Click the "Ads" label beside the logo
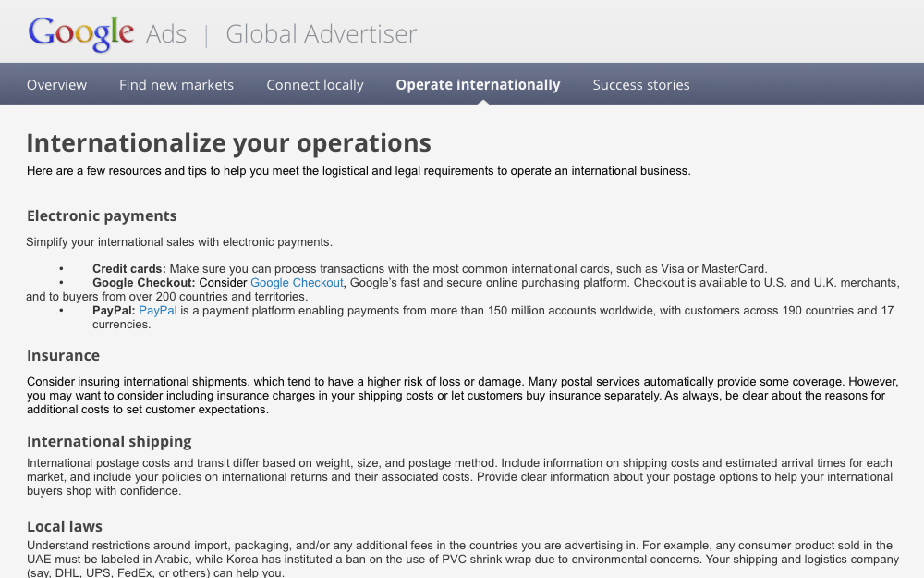 pos(166,33)
